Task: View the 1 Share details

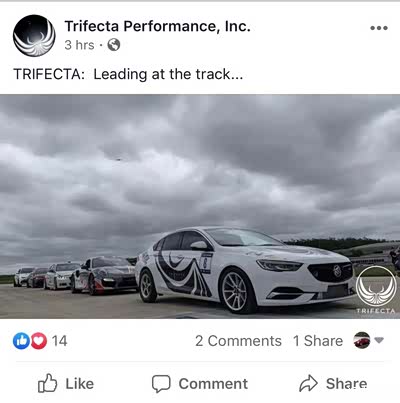Action: [x=318, y=341]
